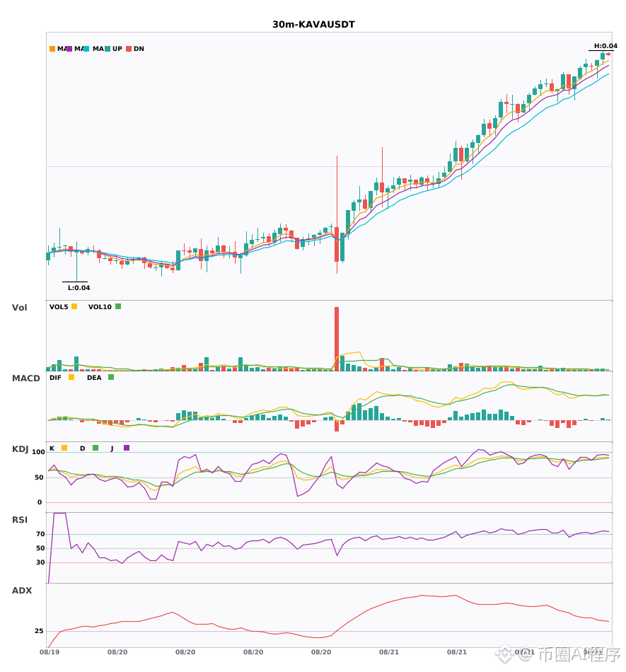Click the L:0.04 low price label

coord(79,288)
